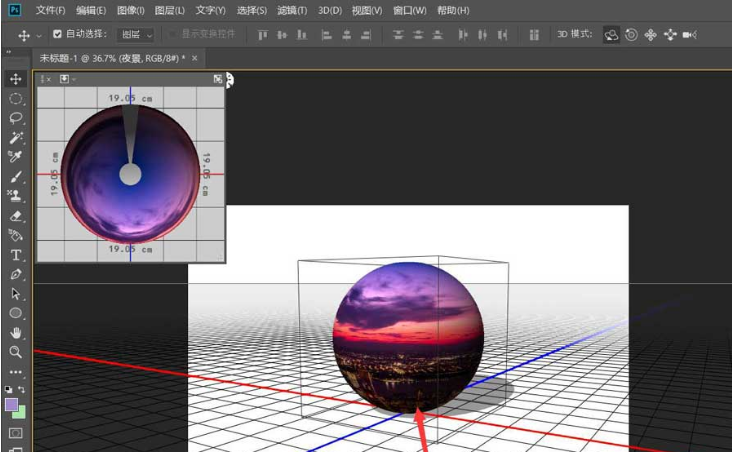
Task: Select the Move tool in the toolbox
Action: click(16, 79)
